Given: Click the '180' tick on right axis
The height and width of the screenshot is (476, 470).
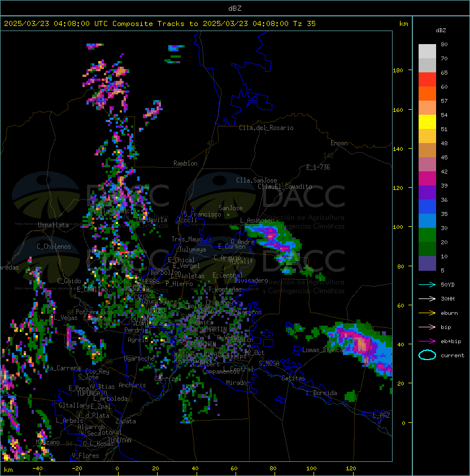Looking at the screenshot, I should point(398,71).
